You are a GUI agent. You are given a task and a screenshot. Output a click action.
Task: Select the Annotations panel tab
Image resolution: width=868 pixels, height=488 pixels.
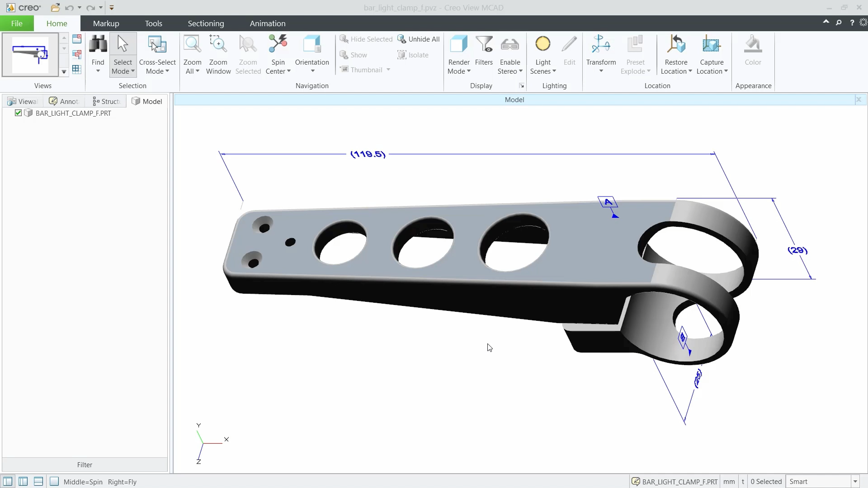(64, 101)
